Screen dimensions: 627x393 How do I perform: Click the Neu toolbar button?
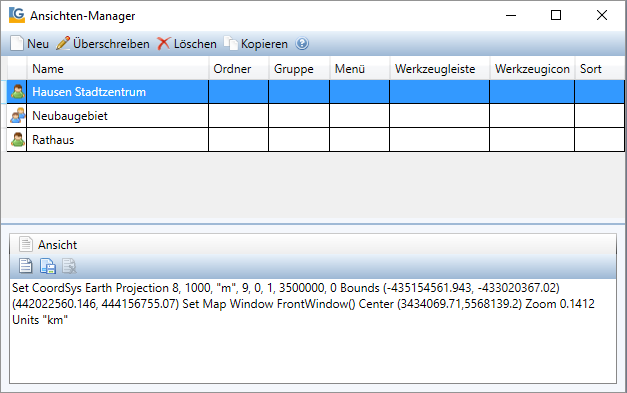click(29, 44)
